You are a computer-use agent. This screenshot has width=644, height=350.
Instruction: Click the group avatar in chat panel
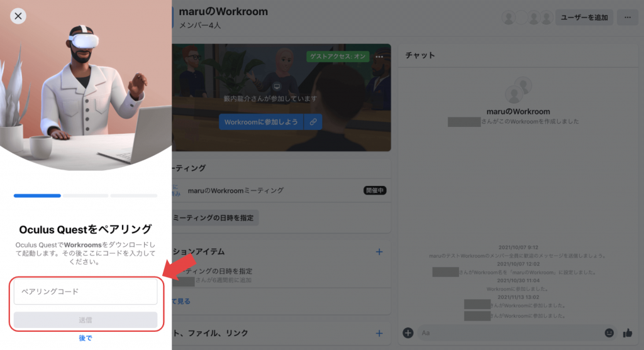tap(518, 90)
